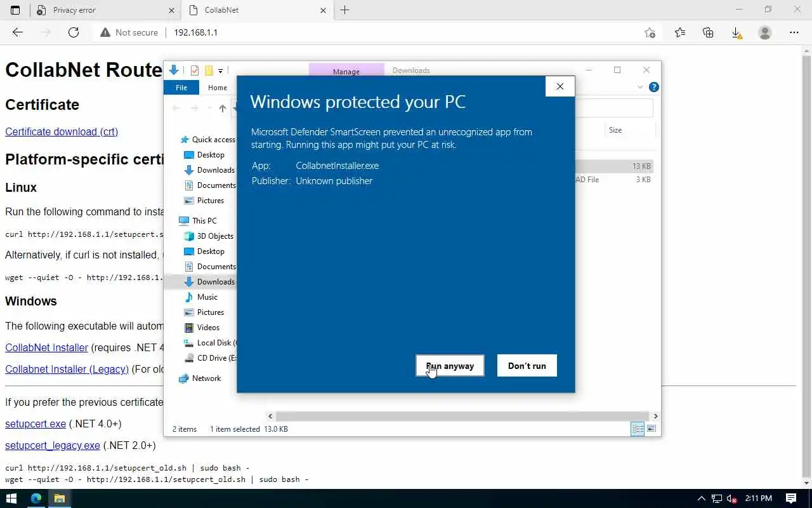Download setupcert.exe link
Viewport: 812px width, 508px height.
(x=36, y=424)
